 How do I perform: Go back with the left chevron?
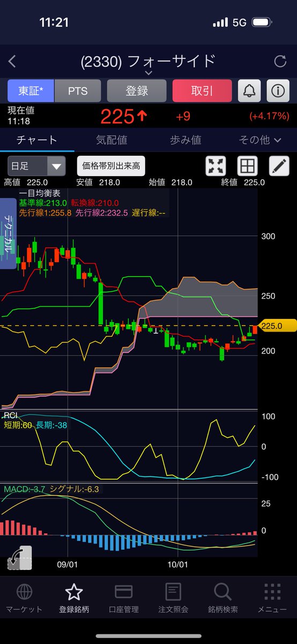tap(12, 62)
